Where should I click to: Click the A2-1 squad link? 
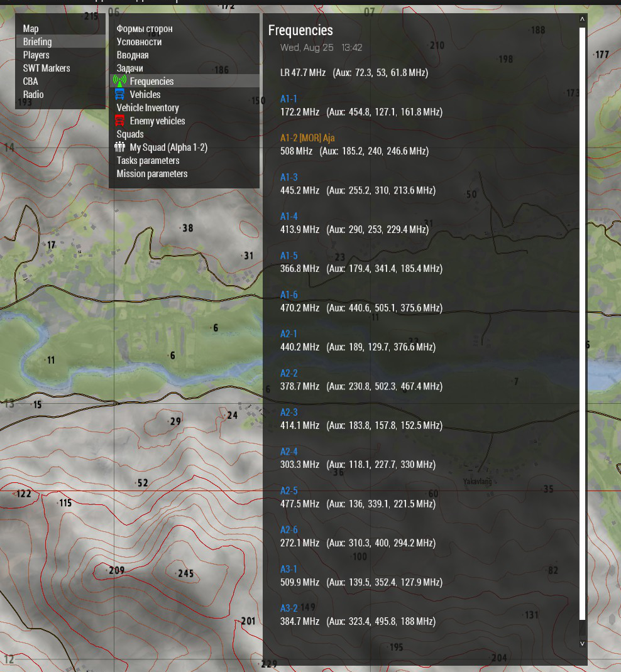tap(289, 334)
